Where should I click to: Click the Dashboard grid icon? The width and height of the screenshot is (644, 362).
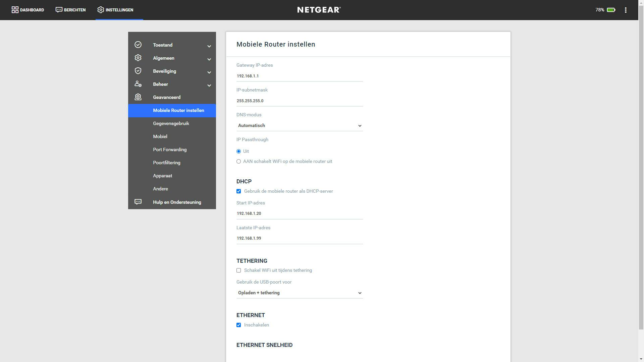click(x=15, y=10)
